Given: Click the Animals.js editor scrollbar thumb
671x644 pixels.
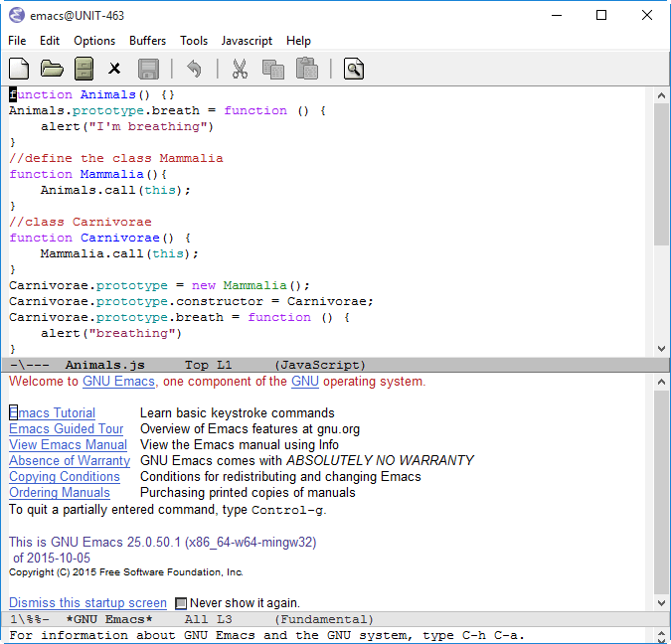Looking at the screenshot, I should 661,174.
